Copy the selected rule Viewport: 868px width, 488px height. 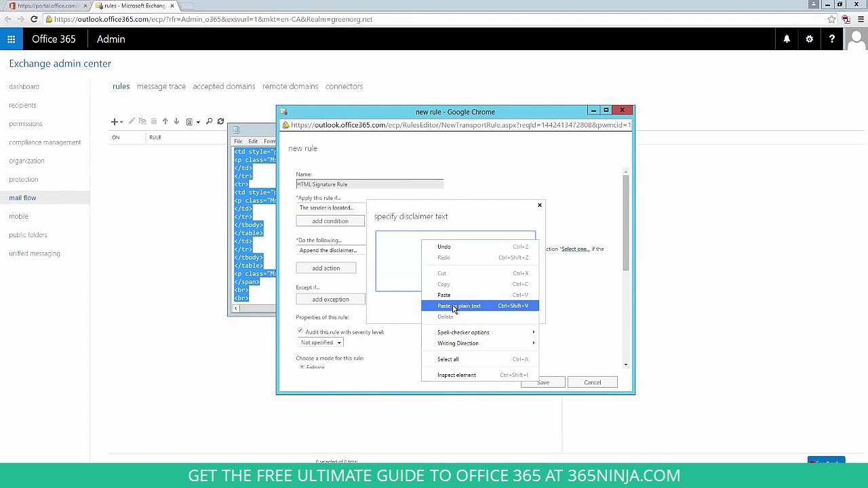(x=142, y=122)
